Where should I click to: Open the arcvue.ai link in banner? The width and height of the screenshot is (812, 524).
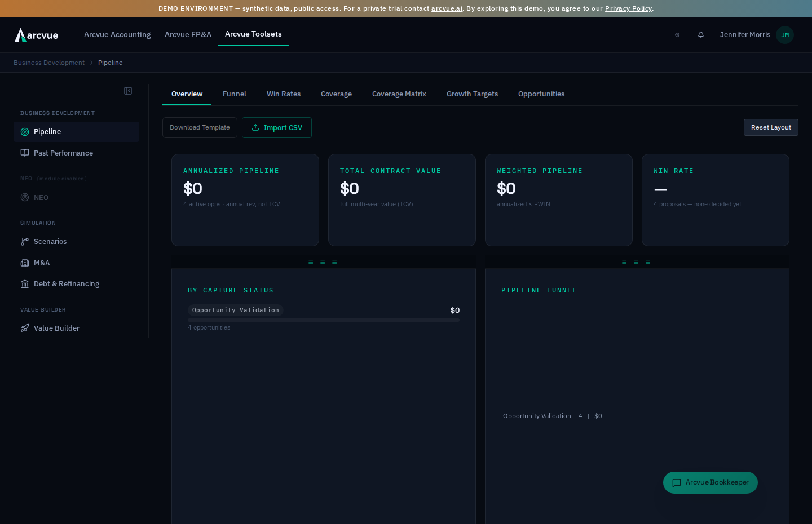tap(447, 8)
